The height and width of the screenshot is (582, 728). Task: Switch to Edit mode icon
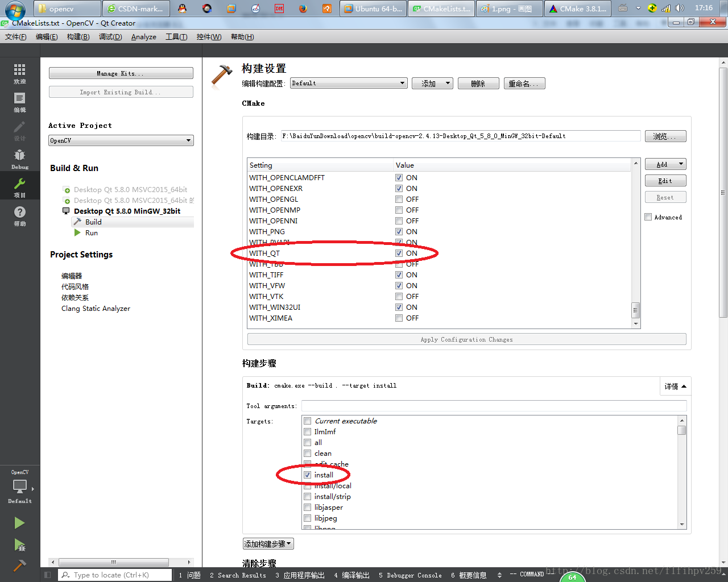click(20, 102)
